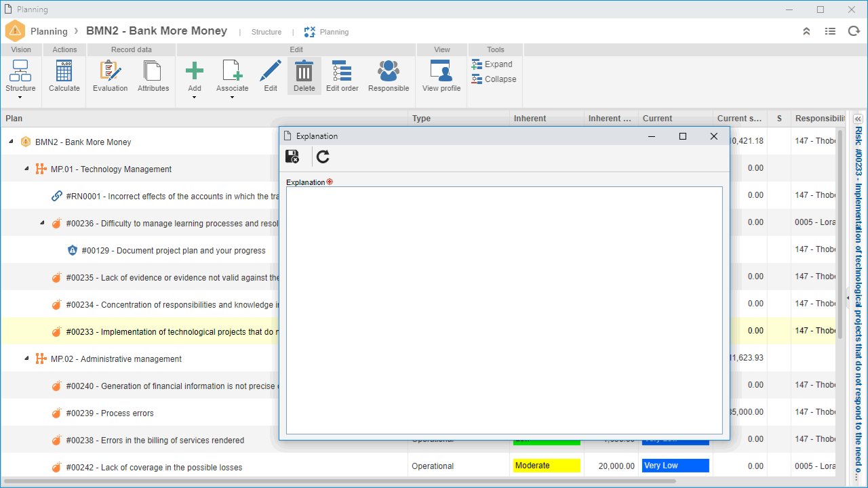
Task: Click in the Explanation text area
Action: coord(504,310)
